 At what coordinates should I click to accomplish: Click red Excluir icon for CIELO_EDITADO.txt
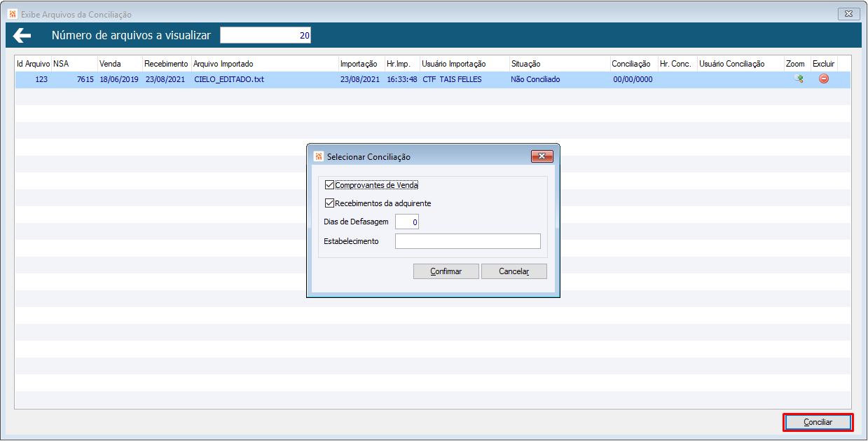point(824,79)
